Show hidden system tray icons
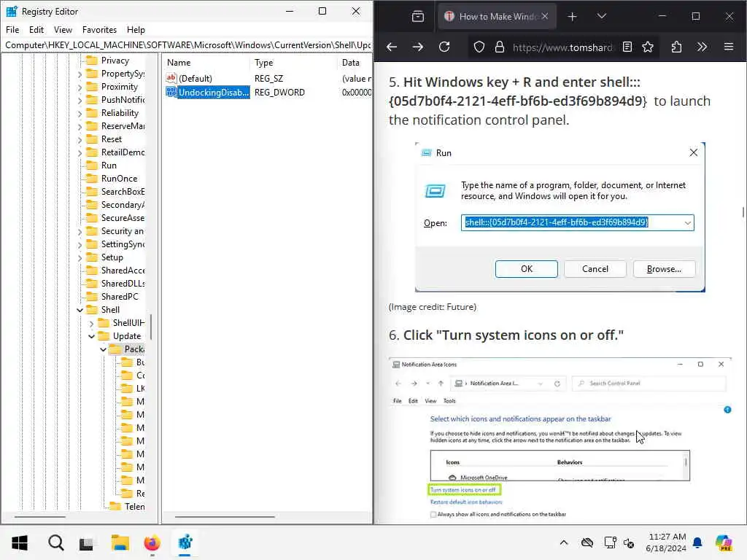 pyautogui.click(x=564, y=542)
